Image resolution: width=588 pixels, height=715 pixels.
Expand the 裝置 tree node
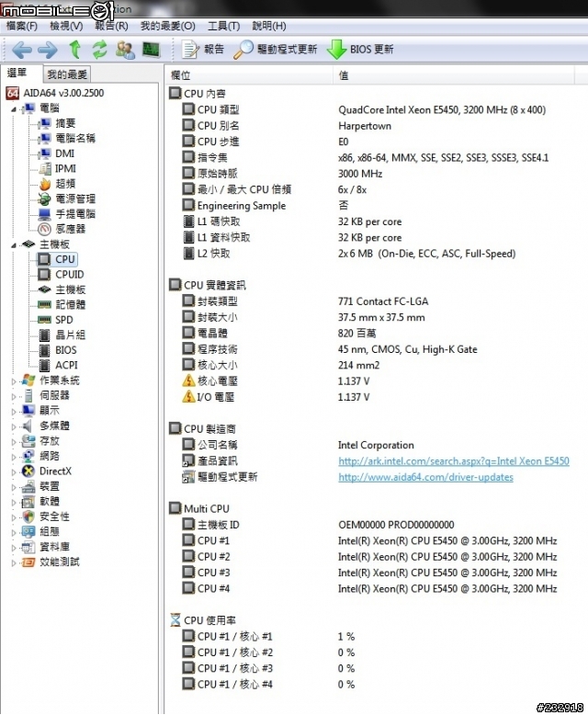[14, 487]
